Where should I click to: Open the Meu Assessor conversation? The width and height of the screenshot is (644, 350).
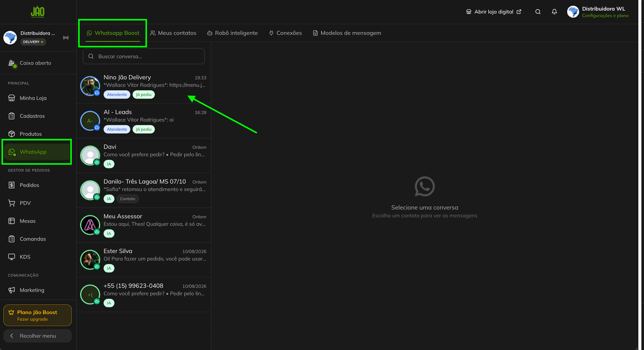(x=144, y=225)
